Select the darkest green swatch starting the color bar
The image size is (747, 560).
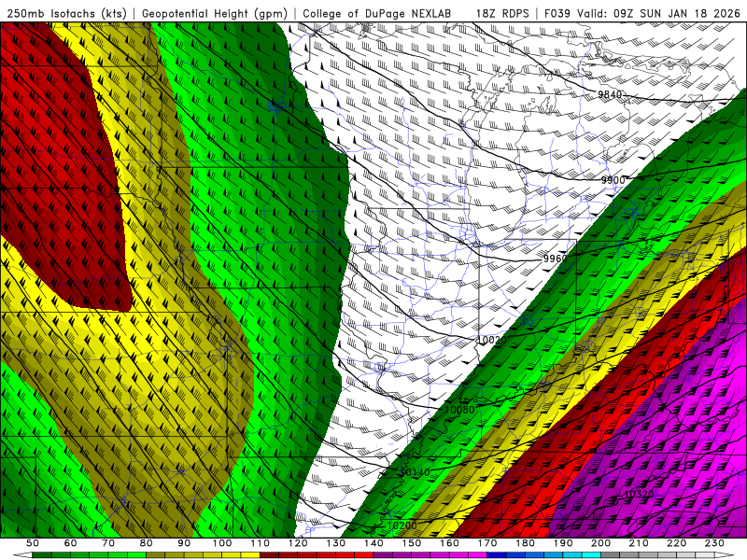click(x=42, y=554)
